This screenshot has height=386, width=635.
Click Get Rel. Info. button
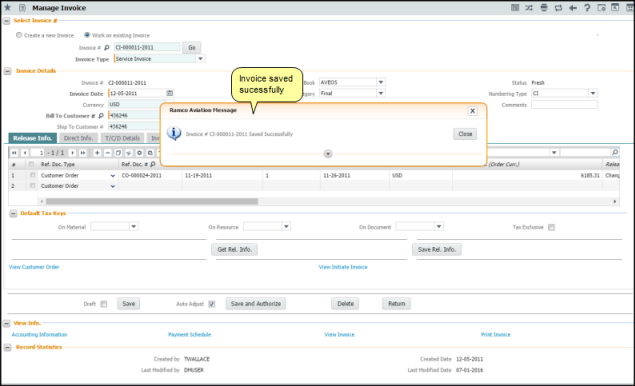[x=234, y=250]
